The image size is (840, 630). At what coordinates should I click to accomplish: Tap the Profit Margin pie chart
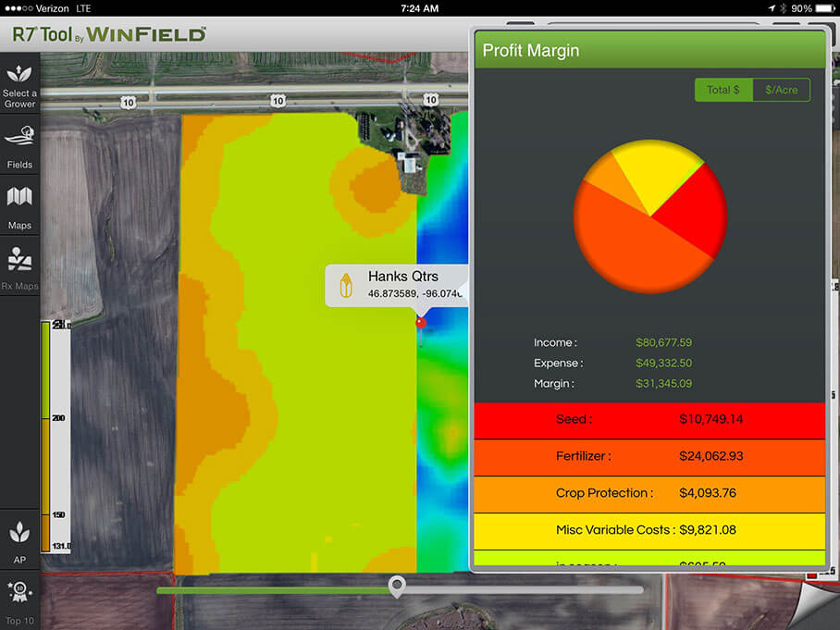pos(650,217)
